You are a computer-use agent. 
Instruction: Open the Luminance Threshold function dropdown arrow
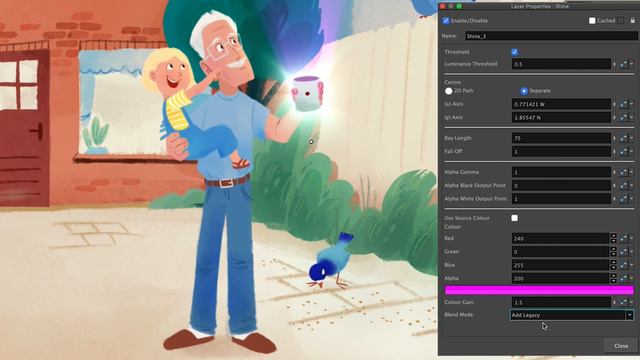click(631, 64)
